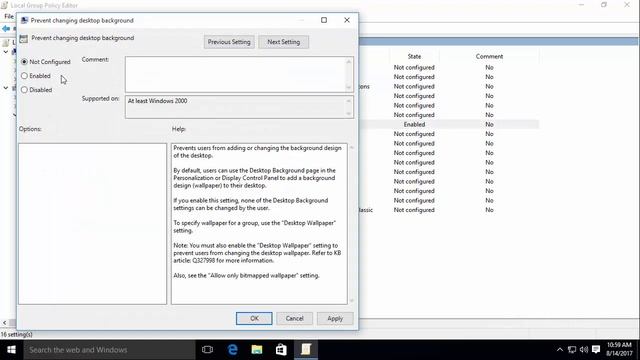Open File Explorer from taskbar
Viewport: 640px width, 360px height.
coord(257,350)
